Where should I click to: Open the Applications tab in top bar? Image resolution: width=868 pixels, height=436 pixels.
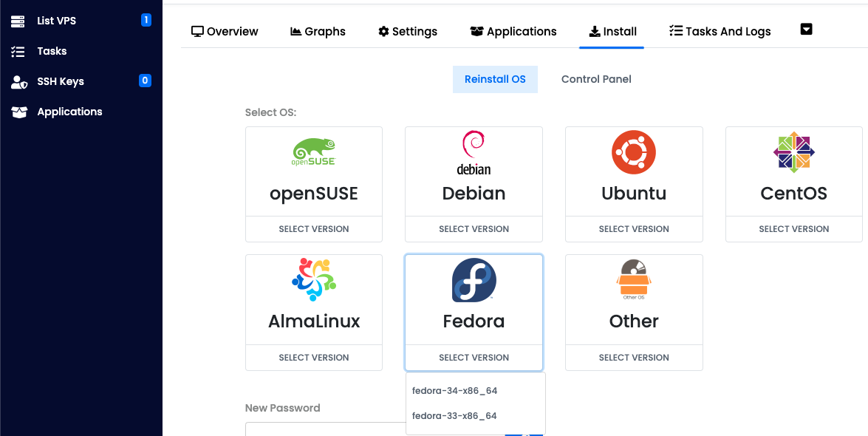[x=513, y=32]
